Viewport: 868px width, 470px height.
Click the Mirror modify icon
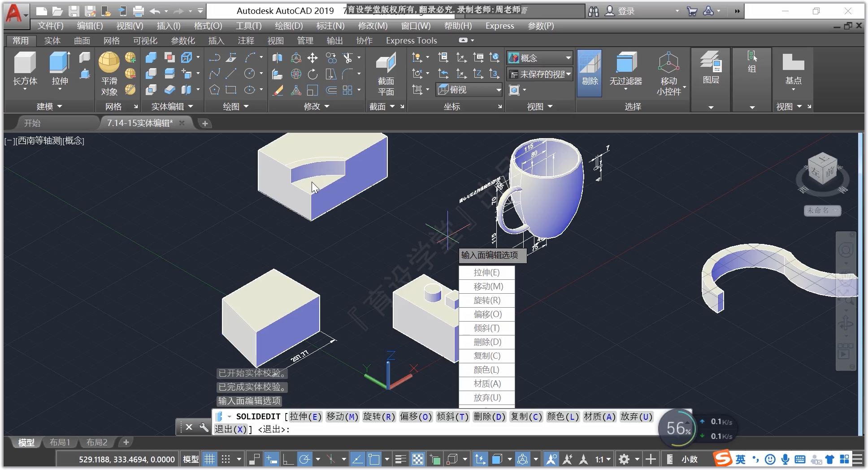[278, 58]
